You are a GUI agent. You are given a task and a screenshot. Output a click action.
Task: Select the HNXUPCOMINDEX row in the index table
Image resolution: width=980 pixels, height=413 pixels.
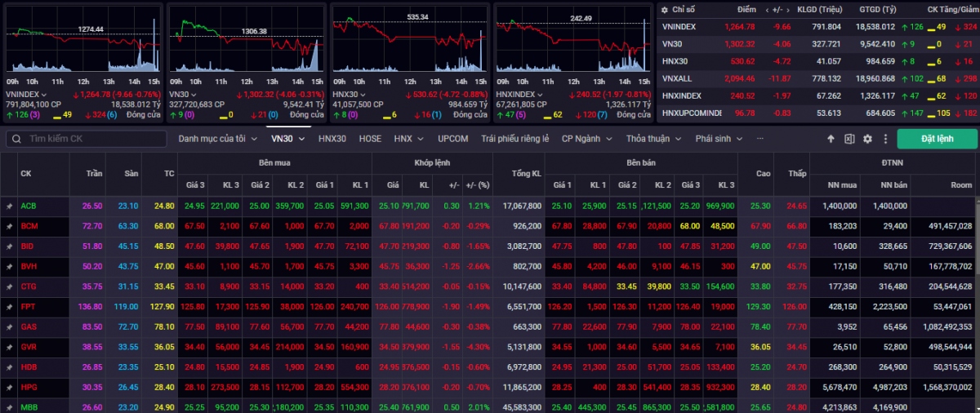coord(817,113)
